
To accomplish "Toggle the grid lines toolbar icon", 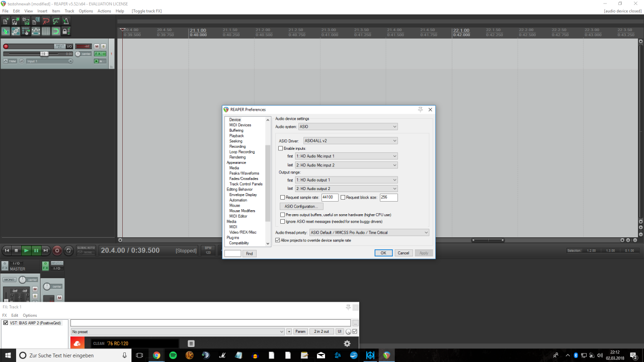I will coord(46,31).
